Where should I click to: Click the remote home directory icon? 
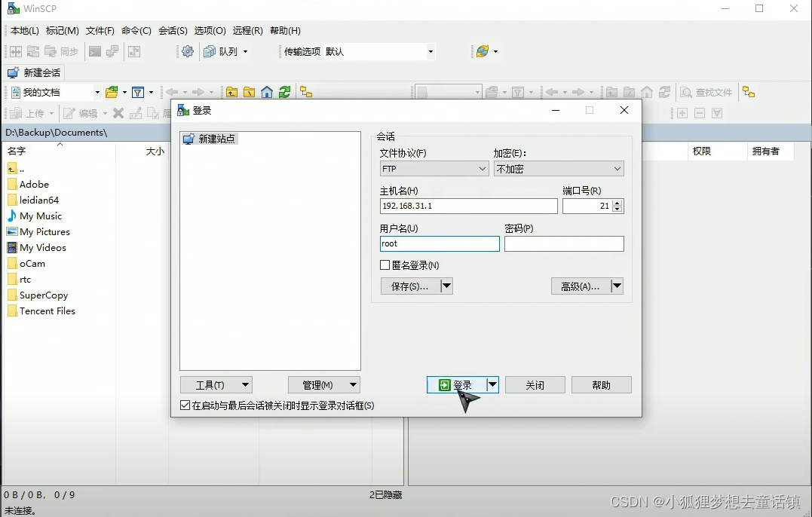pos(647,92)
